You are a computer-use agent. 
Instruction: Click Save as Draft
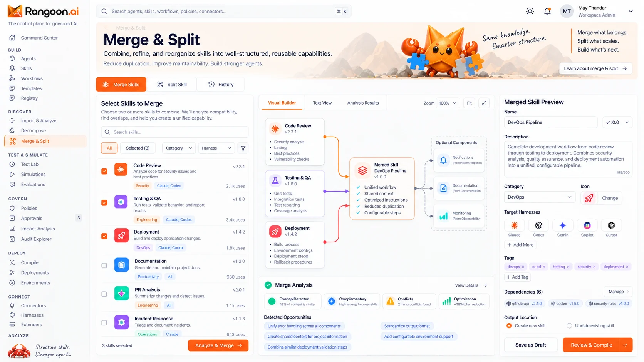[x=530, y=345]
